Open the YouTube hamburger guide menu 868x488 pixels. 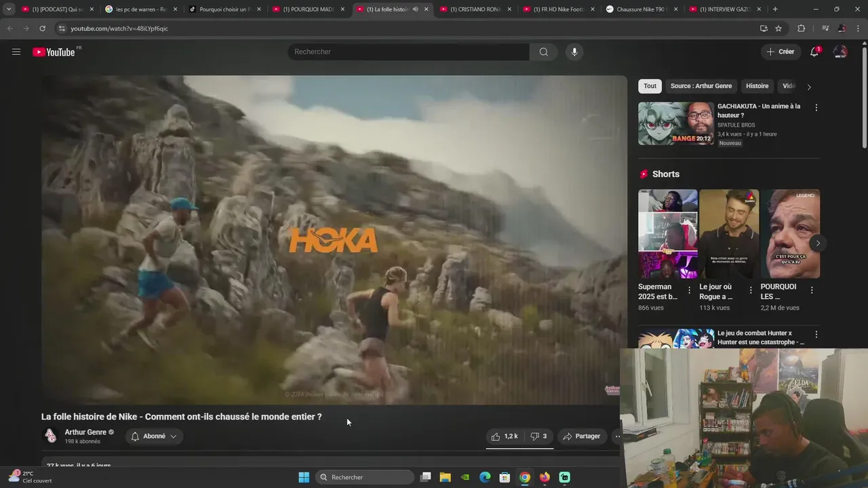tap(16, 52)
